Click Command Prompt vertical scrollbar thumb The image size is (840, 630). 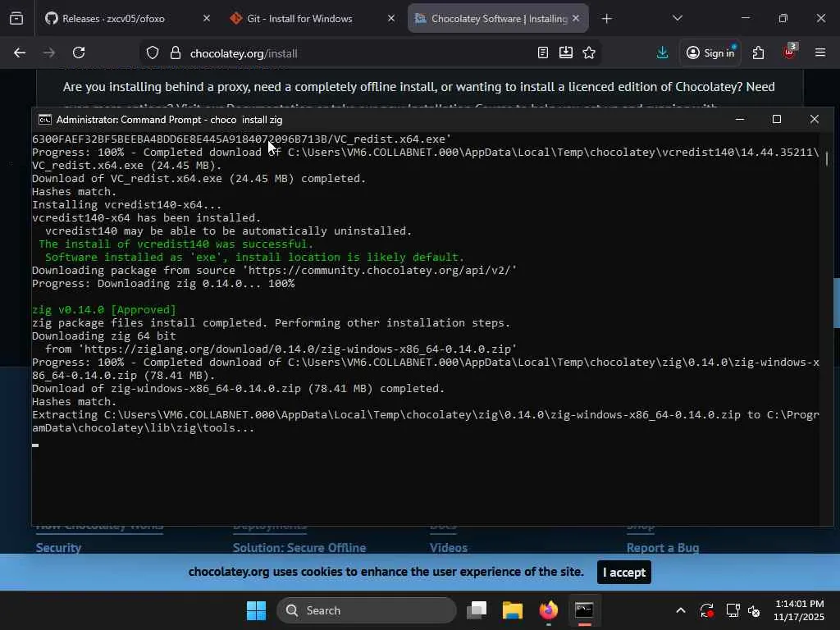827,158
